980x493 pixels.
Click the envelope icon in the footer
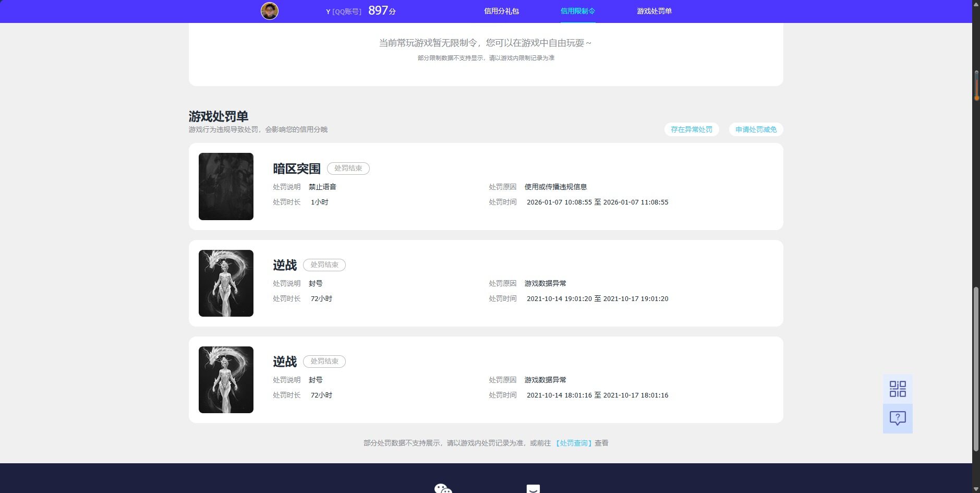tap(533, 489)
